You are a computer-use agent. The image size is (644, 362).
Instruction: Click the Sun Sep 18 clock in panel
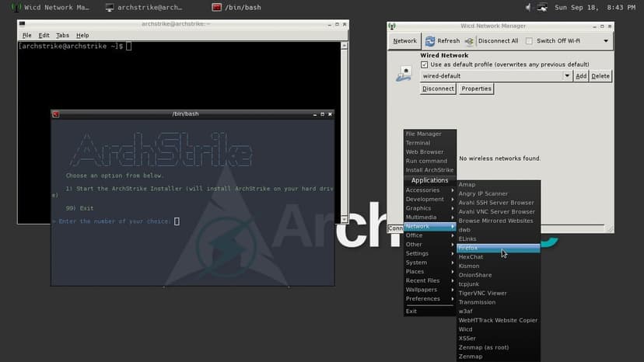tap(595, 8)
